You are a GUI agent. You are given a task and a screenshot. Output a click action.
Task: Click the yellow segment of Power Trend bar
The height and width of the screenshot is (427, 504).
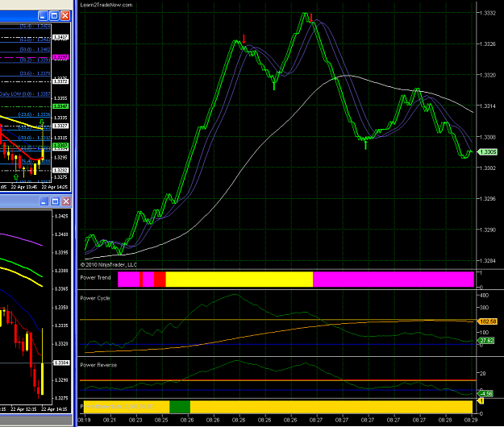coord(240,280)
